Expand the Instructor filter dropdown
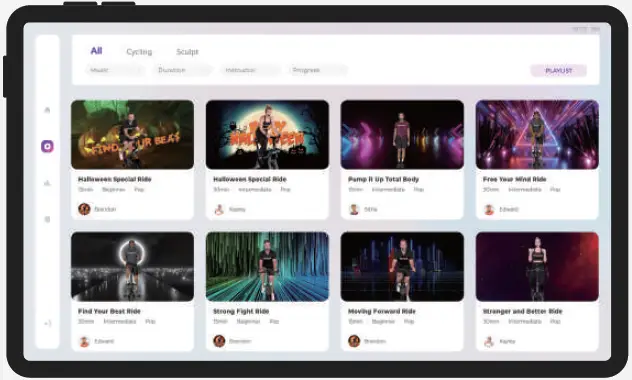This screenshot has width=632, height=380. click(x=250, y=70)
